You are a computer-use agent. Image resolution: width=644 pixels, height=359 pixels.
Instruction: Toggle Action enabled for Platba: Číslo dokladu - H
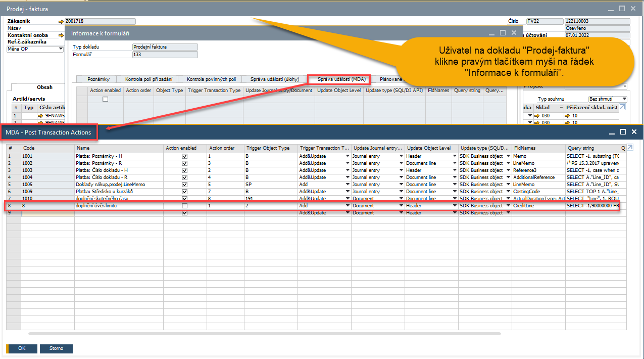[x=184, y=170]
